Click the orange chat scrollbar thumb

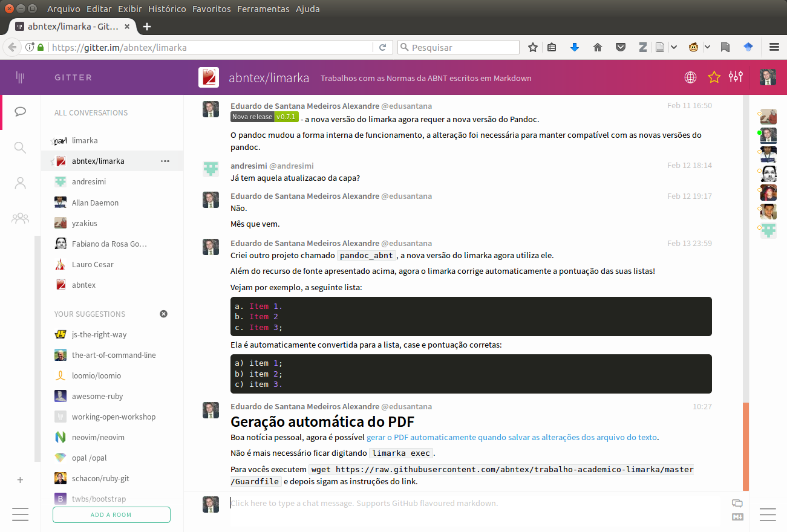746,447
